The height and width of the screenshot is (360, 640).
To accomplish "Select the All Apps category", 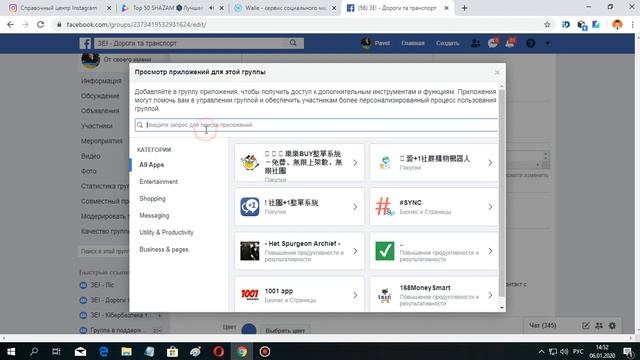I will tap(151, 164).
